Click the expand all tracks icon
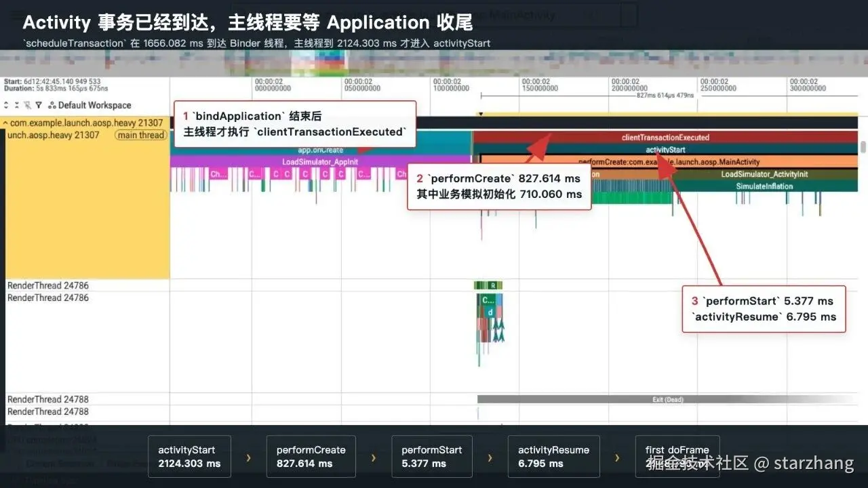Image resolution: width=868 pixels, height=488 pixels. 7,105
